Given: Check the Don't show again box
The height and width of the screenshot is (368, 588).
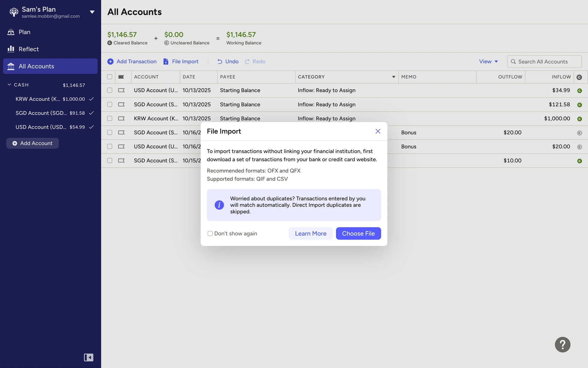Looking at the screenshot, I should pyautogui.click(x=210, y=233).
